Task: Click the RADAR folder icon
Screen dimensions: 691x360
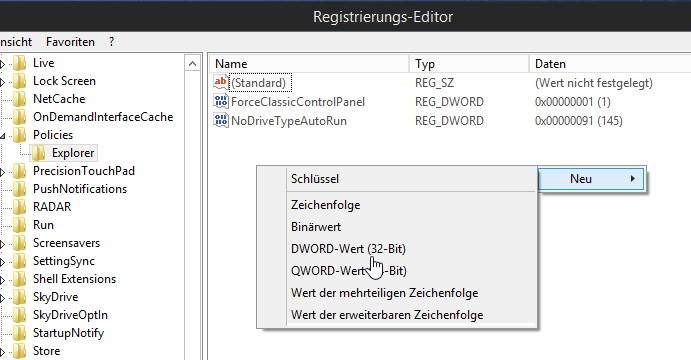Action: (x=19, y=207)
